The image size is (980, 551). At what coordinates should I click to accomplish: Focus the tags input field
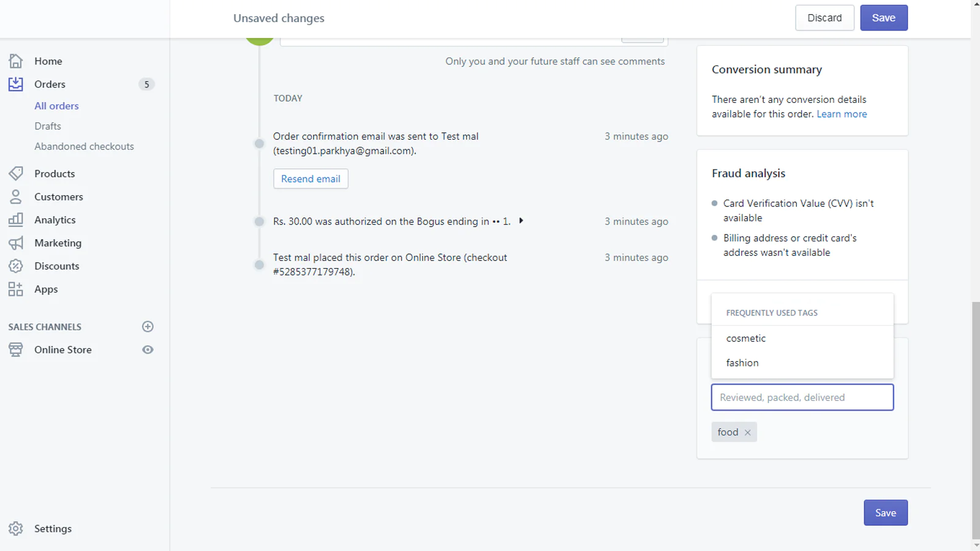point(802,397)
